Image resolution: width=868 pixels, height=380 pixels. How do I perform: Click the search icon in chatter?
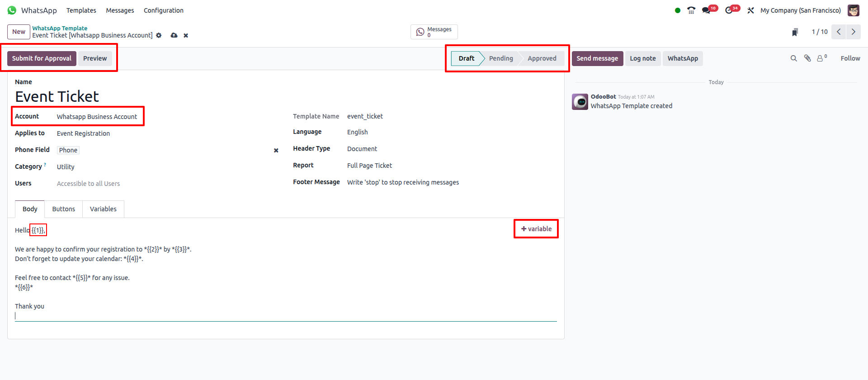793,58
